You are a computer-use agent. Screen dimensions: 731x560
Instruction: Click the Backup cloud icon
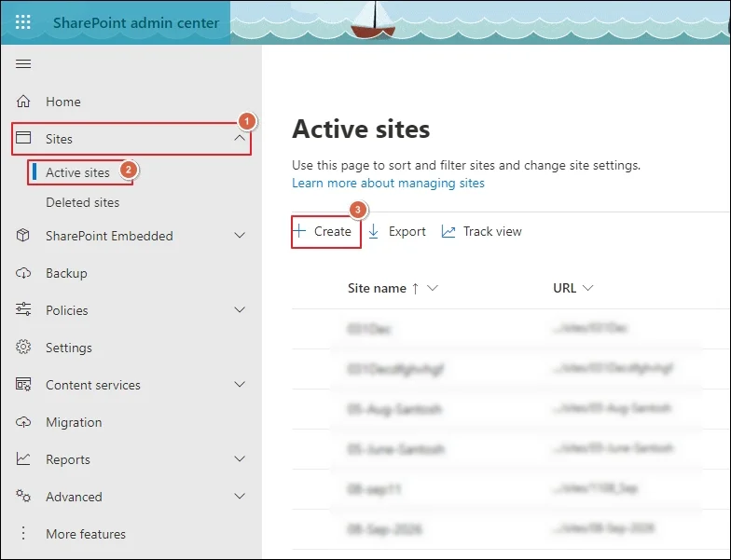pos(23,273)
